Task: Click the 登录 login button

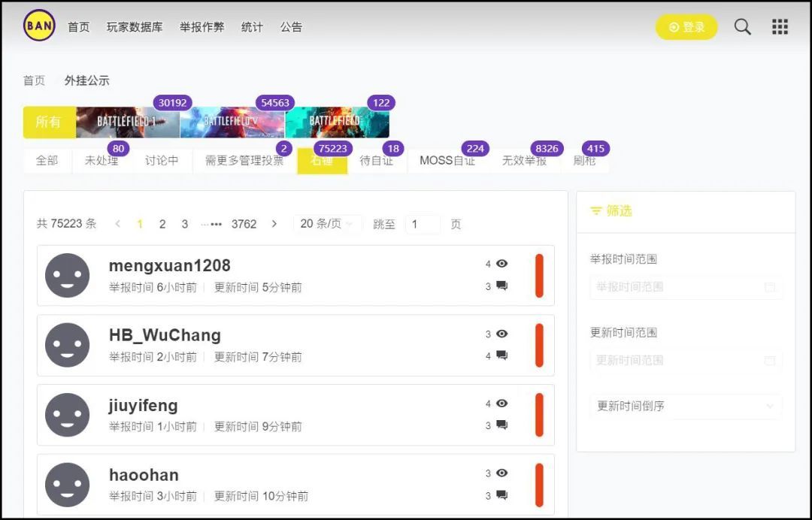Action: (x=686, y=27)
